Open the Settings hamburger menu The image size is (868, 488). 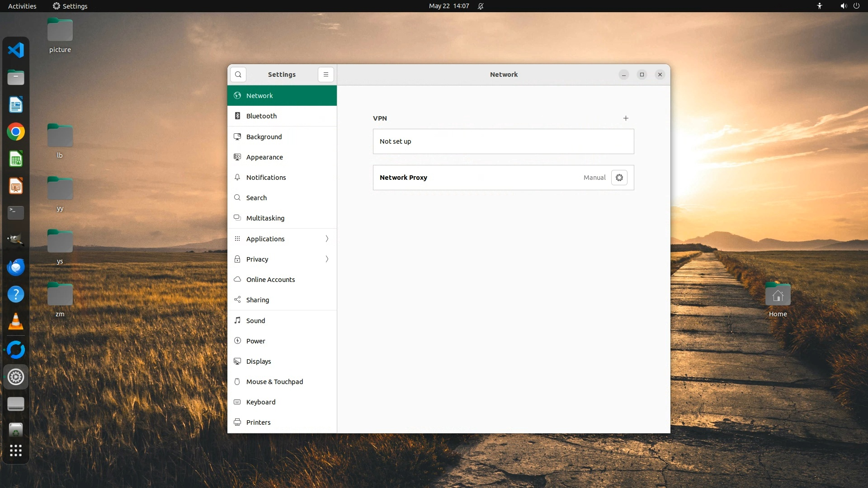(325, 75)
